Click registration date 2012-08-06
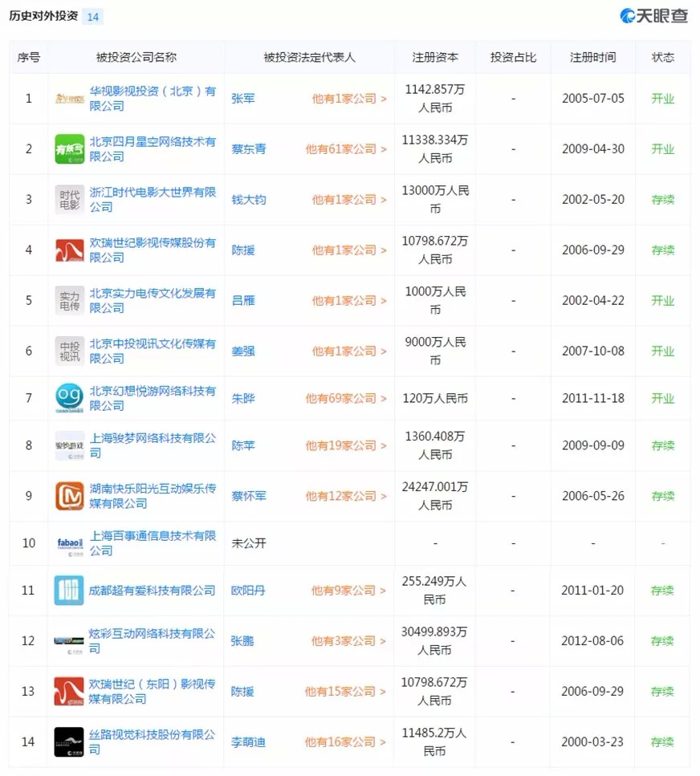 pos(592,641)
